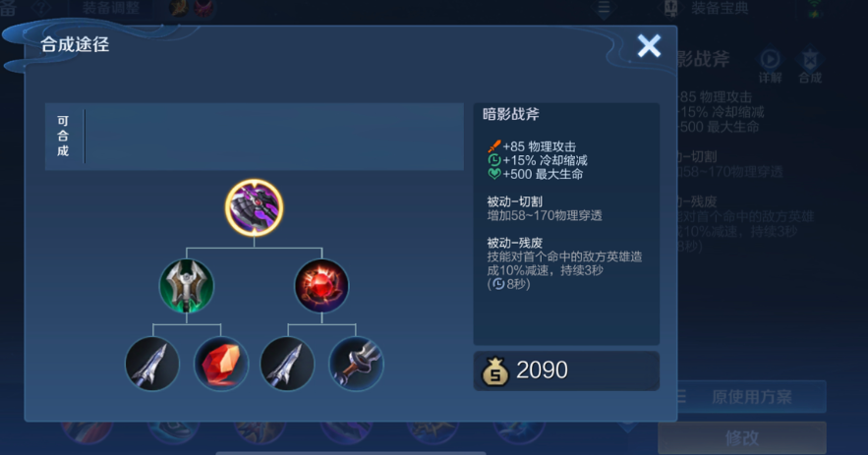This screenshot has height=455, width=868.
Task: Click the 合成 icon near item title
Action: 810,60
